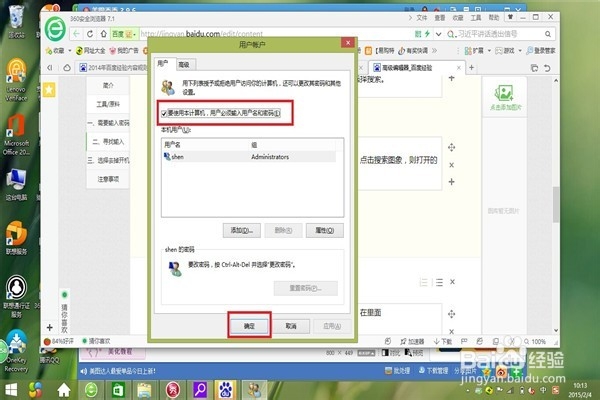Open the Lenovo VeriFace desktop icon
The height and width of the screenshot is (400, 600).
(x=16, y=80)
